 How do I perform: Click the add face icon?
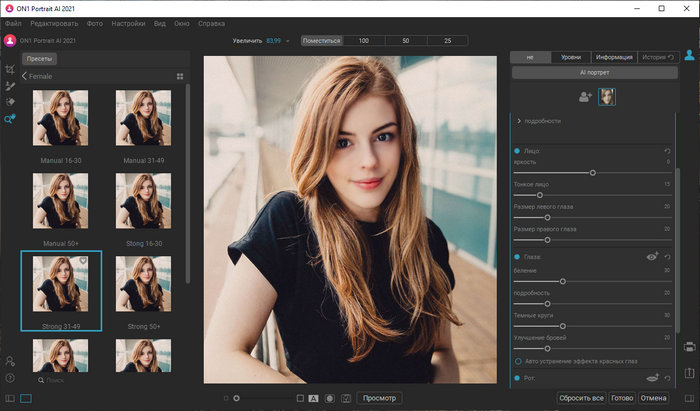(584, 96)
